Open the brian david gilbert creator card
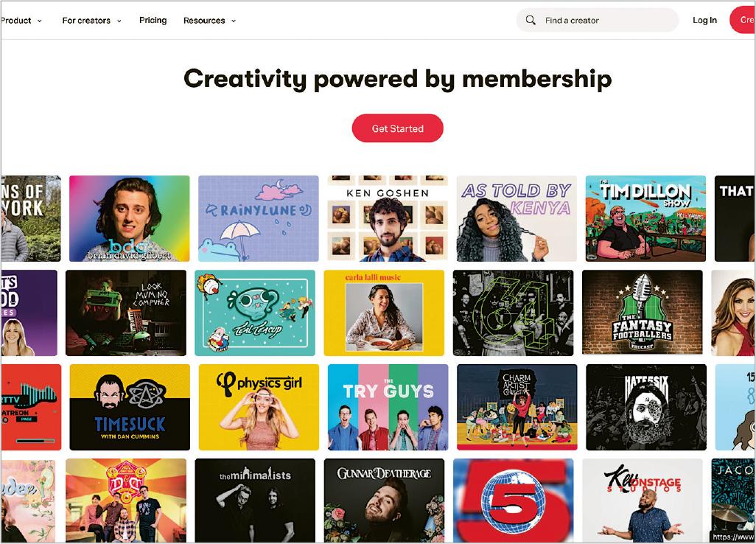The width and height of the screenshot is (756, 544). coord(129,218)
